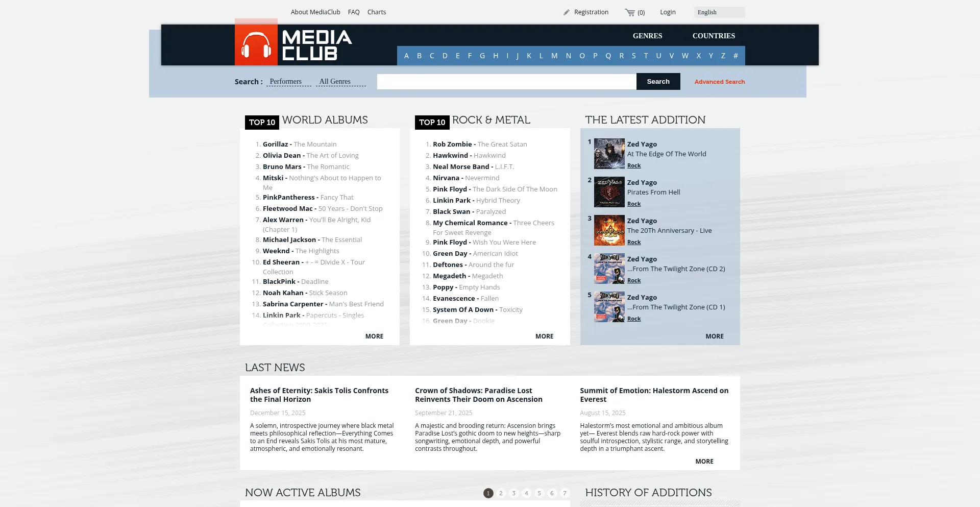
Task: Go to page 7 of Now Active Albums
Action: [565, 493]
